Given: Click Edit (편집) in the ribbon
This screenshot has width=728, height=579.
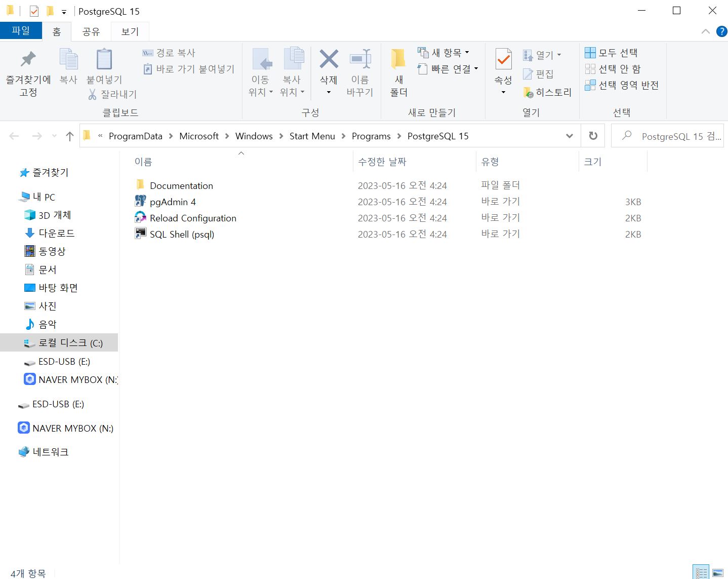Looking at the screenshot, I should pyautogui.click(x=538, y=74).
